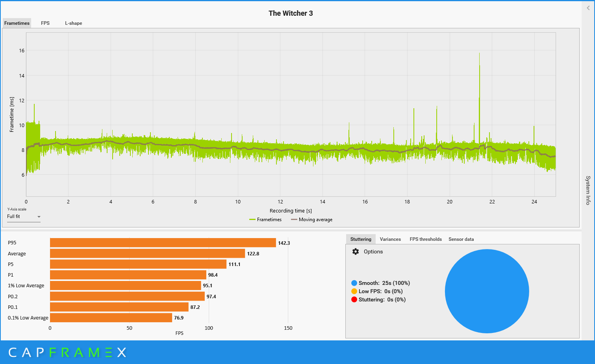595x364 pixels.
Task: Switch to the FPS tab
Action: click(45, 23)
